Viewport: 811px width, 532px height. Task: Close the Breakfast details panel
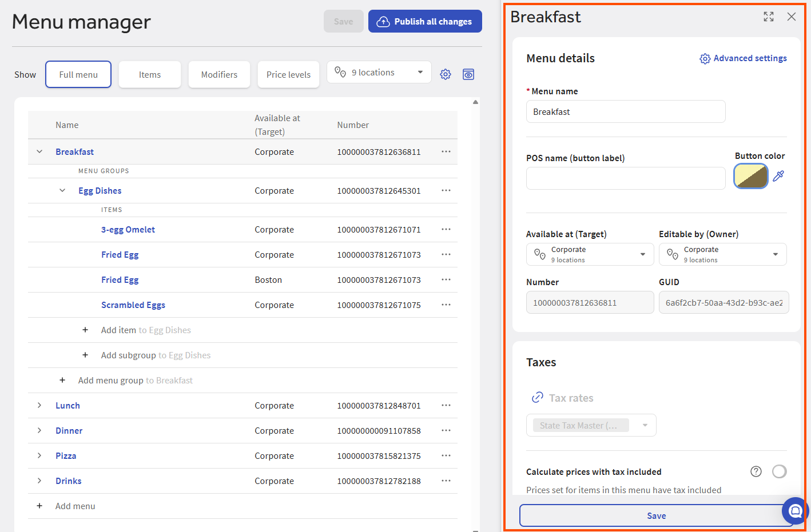click(792, 17)
